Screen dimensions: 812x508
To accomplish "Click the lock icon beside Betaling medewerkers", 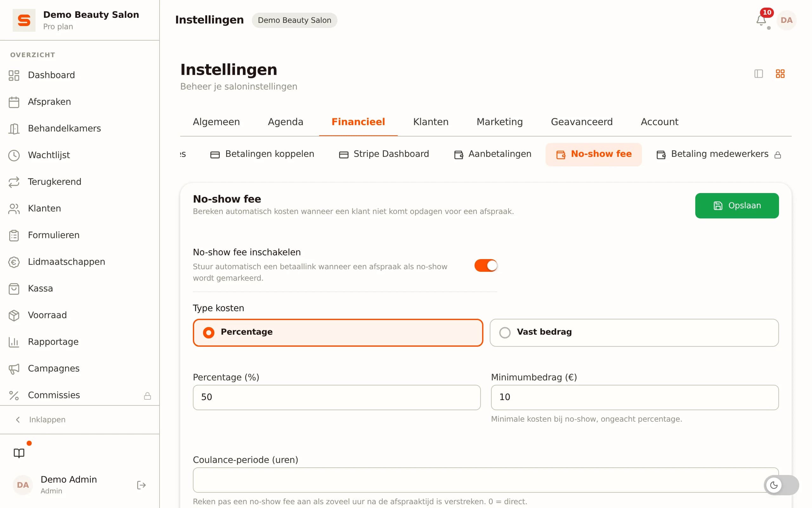I will 777,155.
